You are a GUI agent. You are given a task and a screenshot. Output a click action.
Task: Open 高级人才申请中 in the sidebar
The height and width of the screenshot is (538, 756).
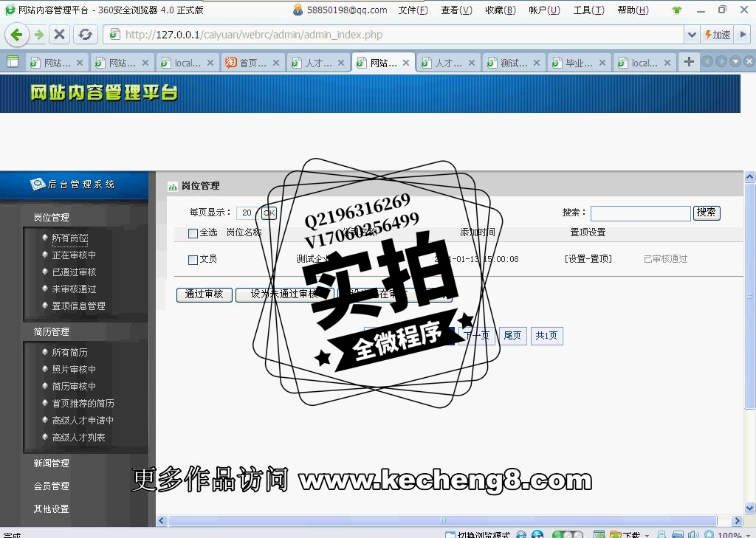(x=83, y=421)
